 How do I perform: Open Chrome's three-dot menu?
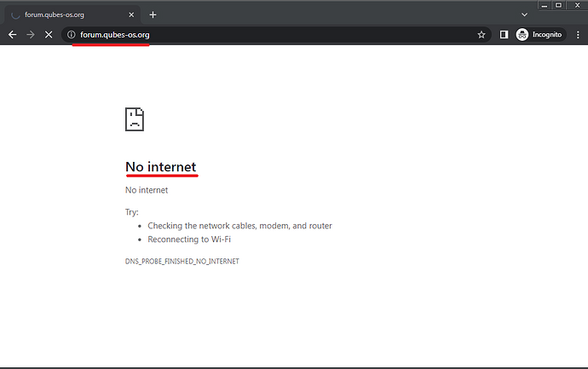(x=578, y=34)
